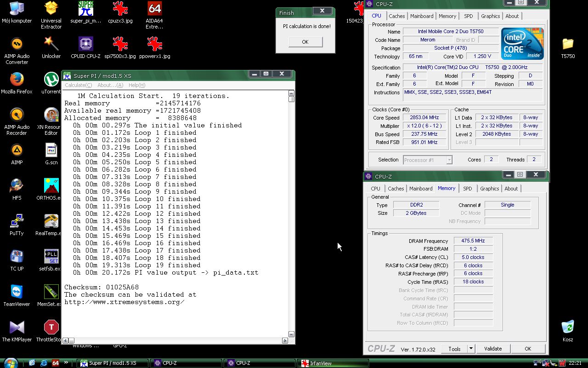588x368 pixels.
Task: Launch AIDA64 Extreme desktop icon
Action: click(x=154, y=15)
